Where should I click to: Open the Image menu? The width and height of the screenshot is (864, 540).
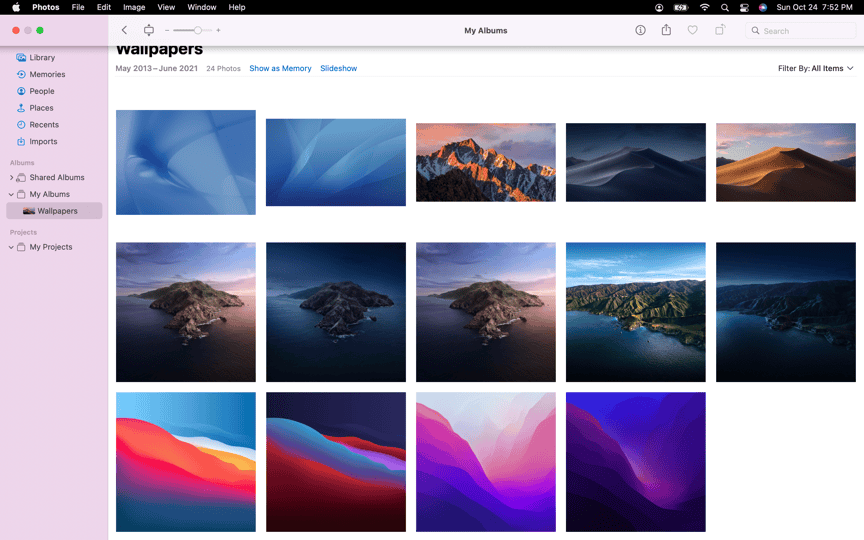(x=134, y=7)
